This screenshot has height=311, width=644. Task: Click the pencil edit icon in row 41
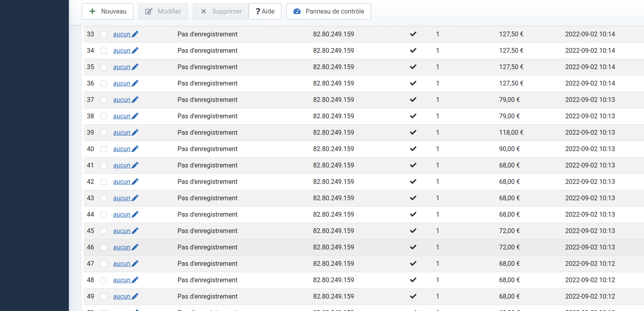[135, 165]
